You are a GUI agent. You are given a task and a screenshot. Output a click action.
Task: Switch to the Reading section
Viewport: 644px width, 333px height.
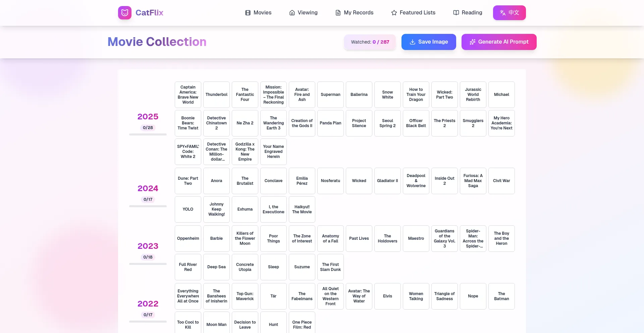pyautogui.click(x=468, y=13)
